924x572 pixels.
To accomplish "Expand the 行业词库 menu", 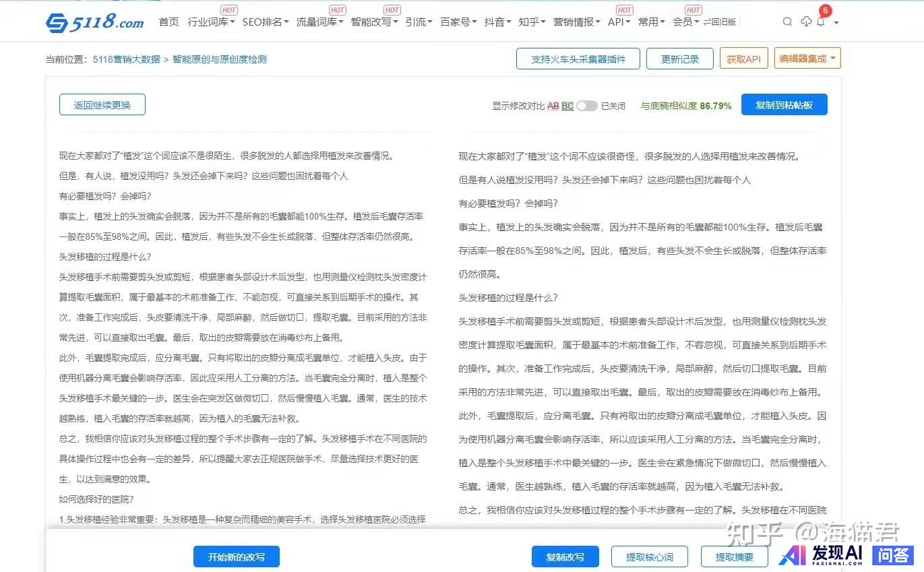I will [x=211, y=22].
